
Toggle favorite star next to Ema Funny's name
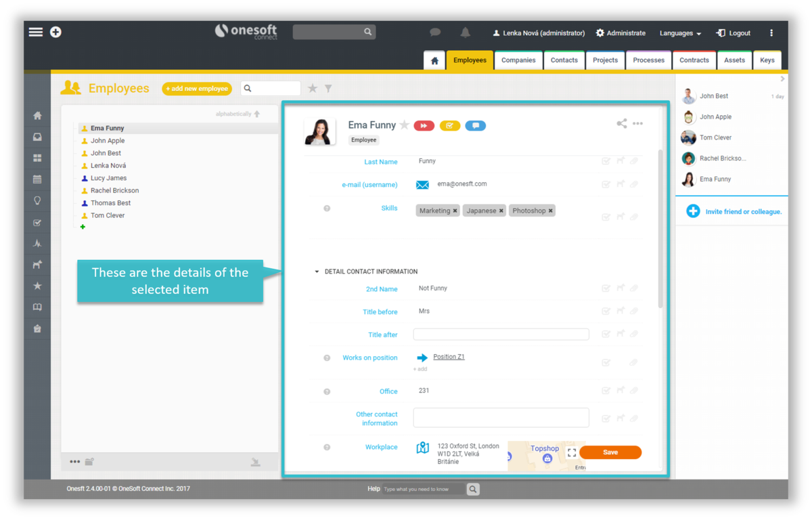[405, 125]
